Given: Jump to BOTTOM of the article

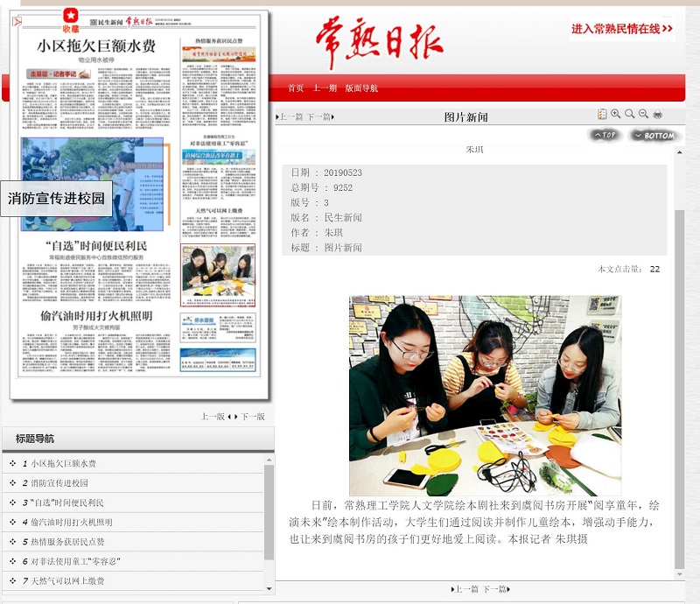Looking at the screenshot, I should pyautogui.click(x=654, y=136).
